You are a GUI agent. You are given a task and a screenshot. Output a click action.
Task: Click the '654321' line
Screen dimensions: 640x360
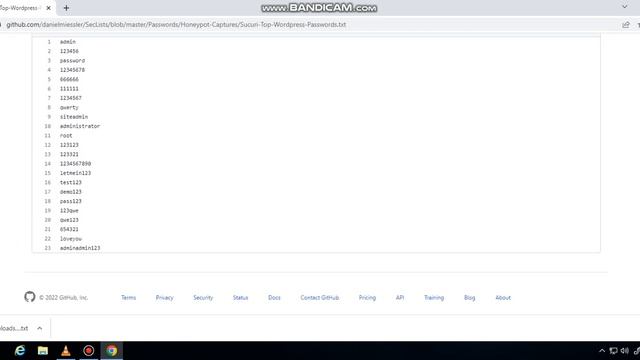(x=69, y=229)
